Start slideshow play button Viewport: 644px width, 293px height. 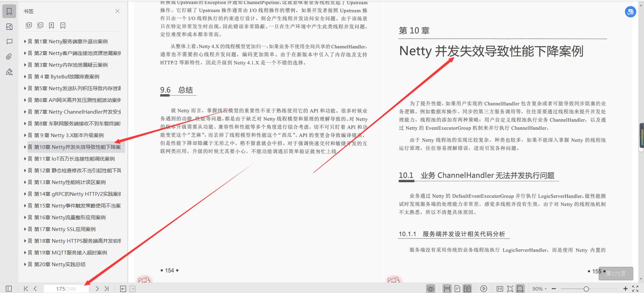point(483,289)
